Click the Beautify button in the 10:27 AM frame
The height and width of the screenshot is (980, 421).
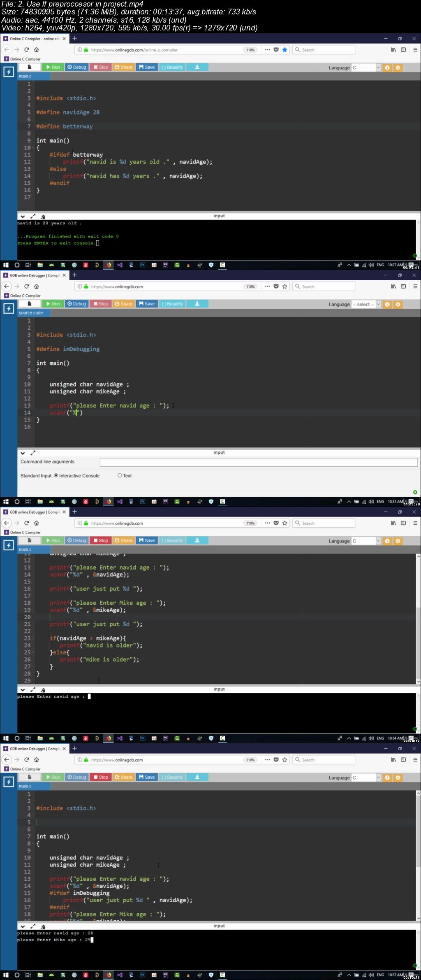(172, 67)
